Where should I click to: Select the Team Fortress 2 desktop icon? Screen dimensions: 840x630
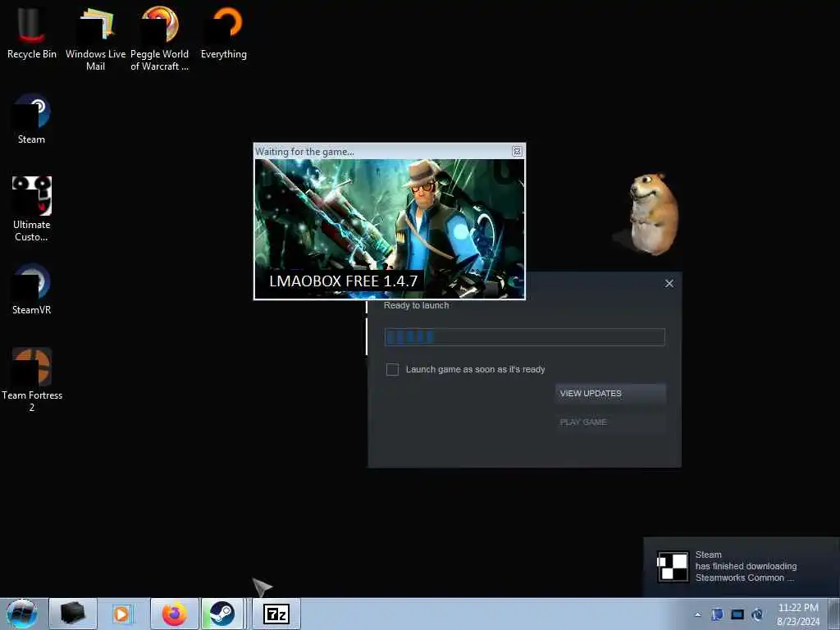(x=32, y=379)
